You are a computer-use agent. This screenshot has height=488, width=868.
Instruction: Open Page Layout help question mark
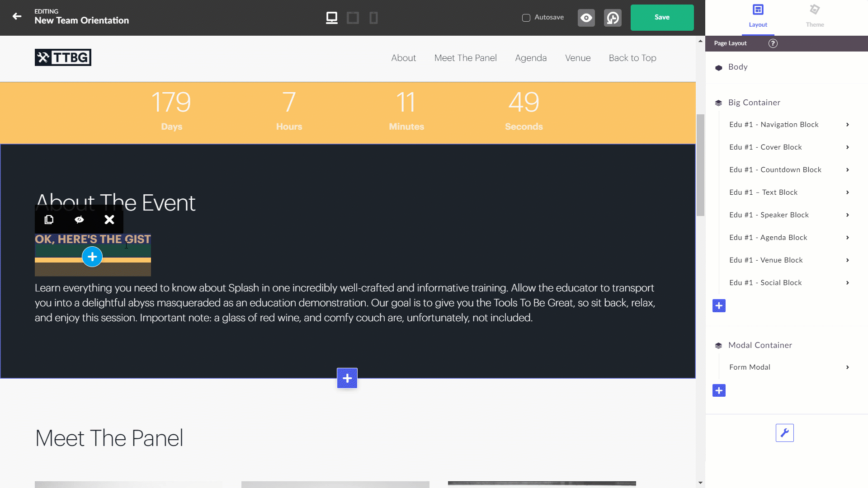tap(773, 43)
